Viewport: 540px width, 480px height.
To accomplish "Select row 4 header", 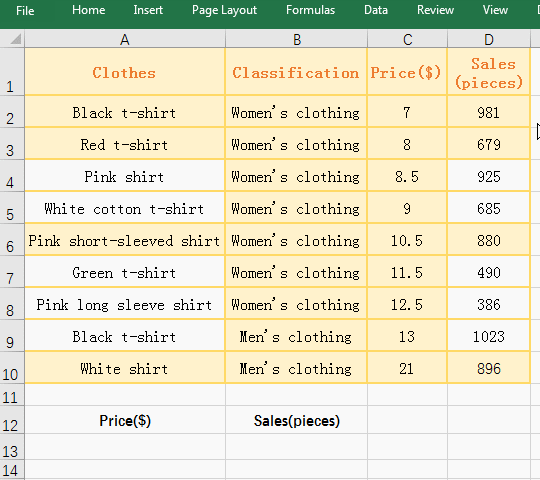I will pyautogui.click(x=12, y=176).
